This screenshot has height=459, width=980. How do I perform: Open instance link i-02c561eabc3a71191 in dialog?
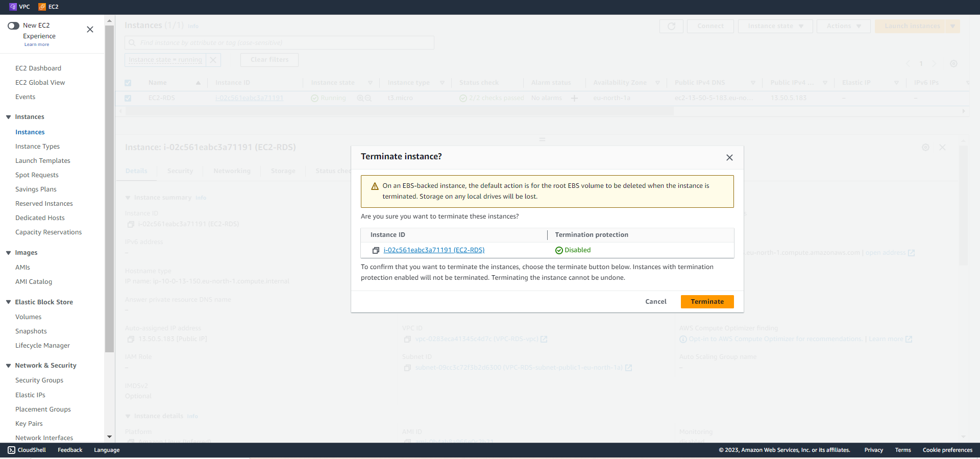click(434, 250)
